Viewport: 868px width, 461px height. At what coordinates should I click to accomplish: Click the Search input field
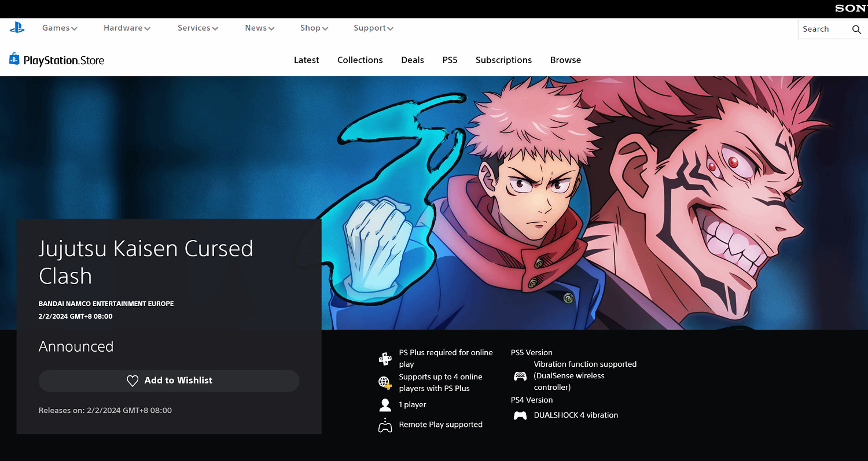[822, 29]
